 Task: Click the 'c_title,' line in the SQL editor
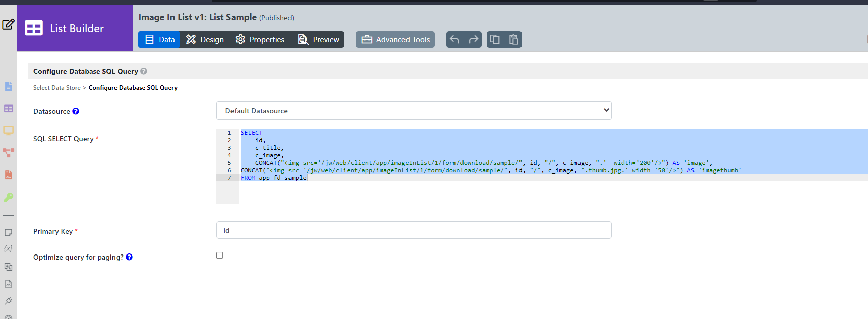[x=269, y=148]
